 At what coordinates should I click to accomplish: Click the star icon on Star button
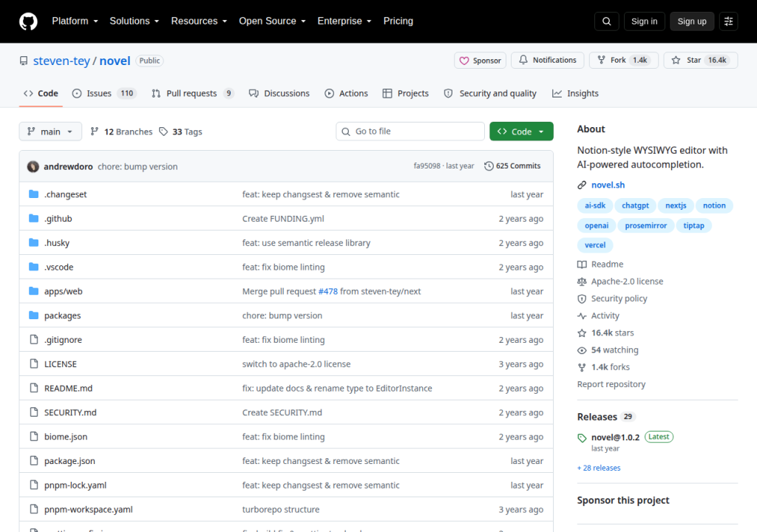point(676,60)
